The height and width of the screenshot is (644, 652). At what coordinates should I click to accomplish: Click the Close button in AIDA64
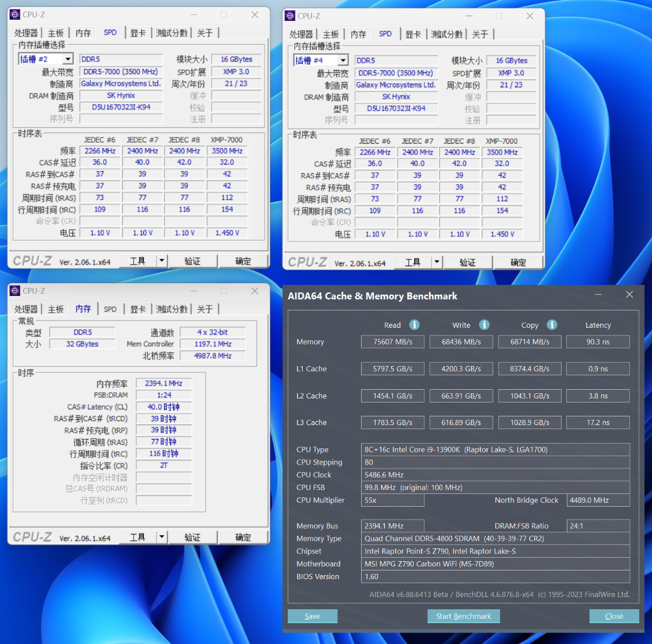614,616
